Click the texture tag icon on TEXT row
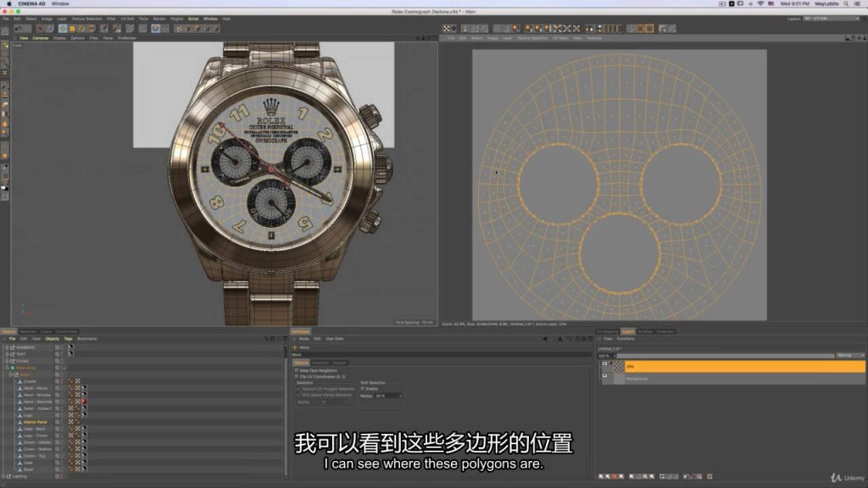 click(x=70, y=353)
